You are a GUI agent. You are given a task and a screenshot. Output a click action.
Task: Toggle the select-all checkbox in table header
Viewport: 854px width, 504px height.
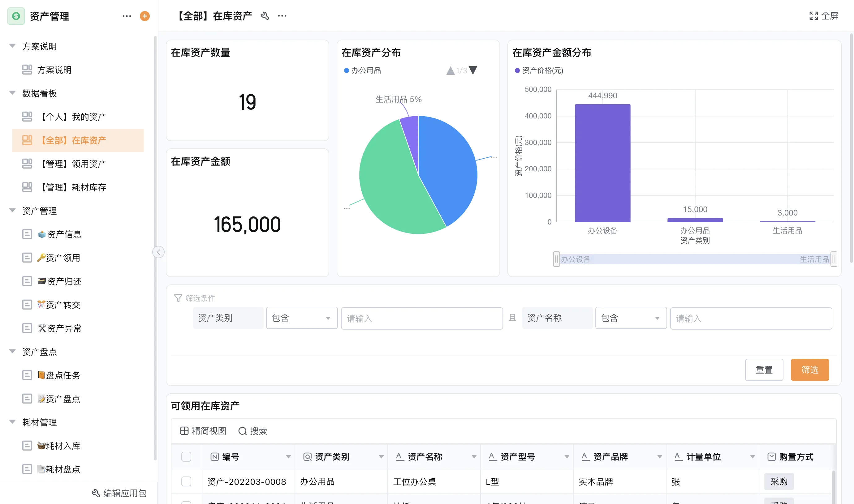[186, 456]
